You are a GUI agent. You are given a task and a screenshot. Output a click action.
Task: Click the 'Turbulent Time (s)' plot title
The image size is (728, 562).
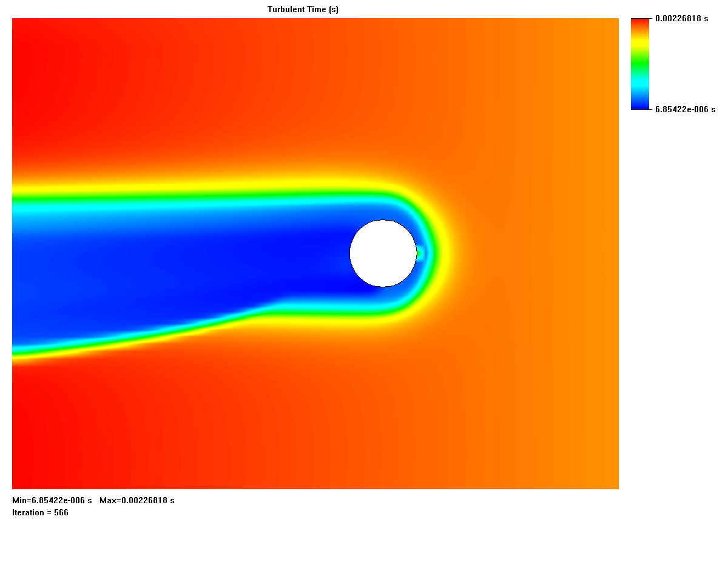(303, 9)
